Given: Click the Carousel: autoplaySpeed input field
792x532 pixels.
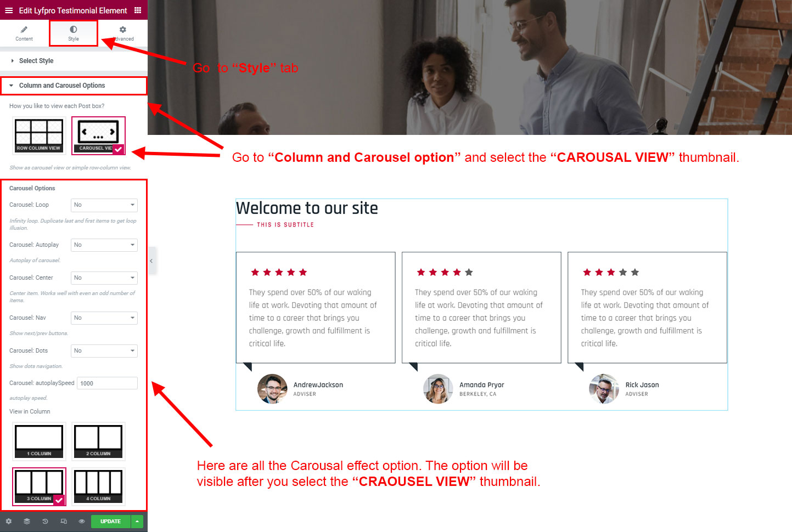Looking at the screenshot, I should coord(107,383).
